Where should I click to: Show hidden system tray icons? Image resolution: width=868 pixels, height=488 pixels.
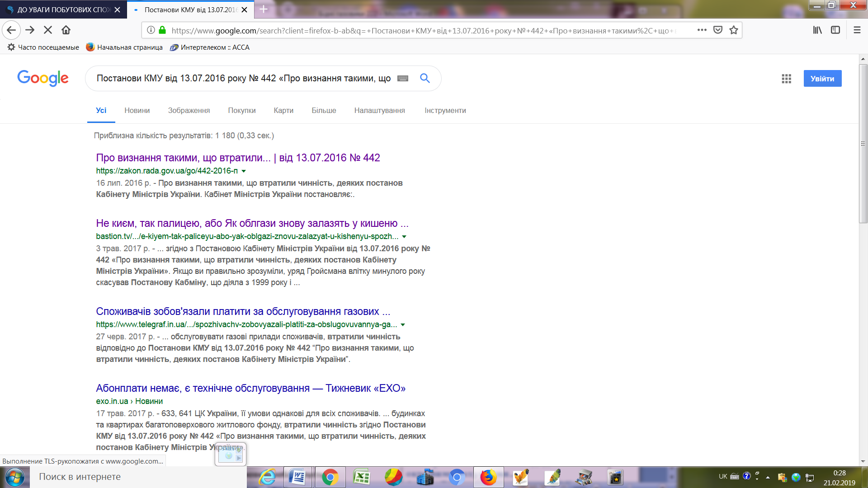pyautogui.click(x=768, y=477)
